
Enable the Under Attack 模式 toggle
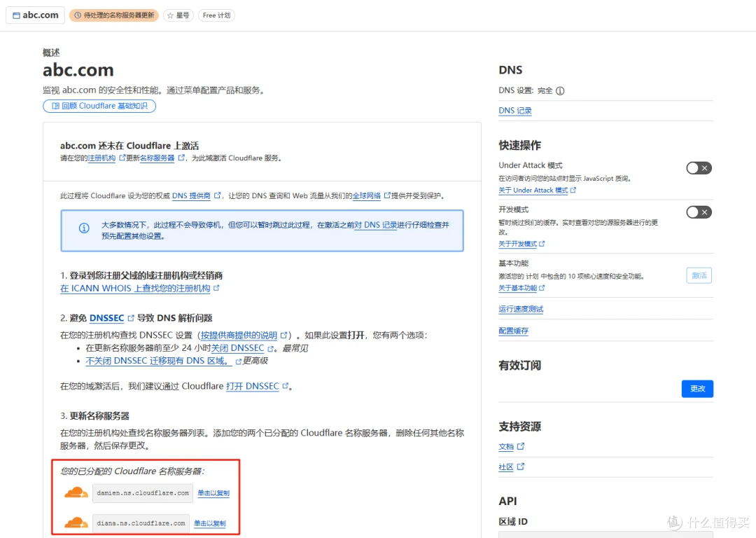pyautogui.click(x=698, y=168)
